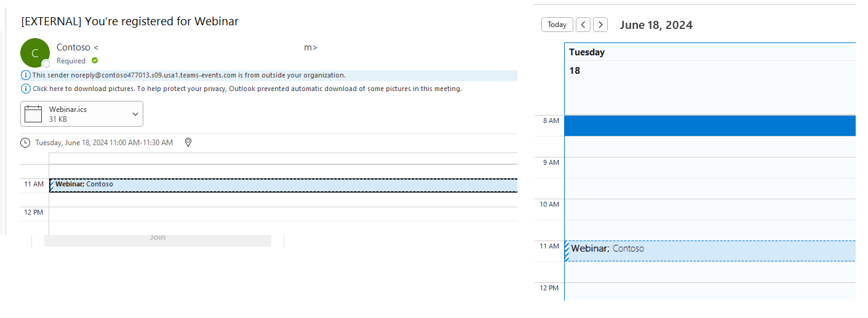Select Webinar event in the email preview
The width and height of the screenshot is (868, 318).
[x=283, y=185]
